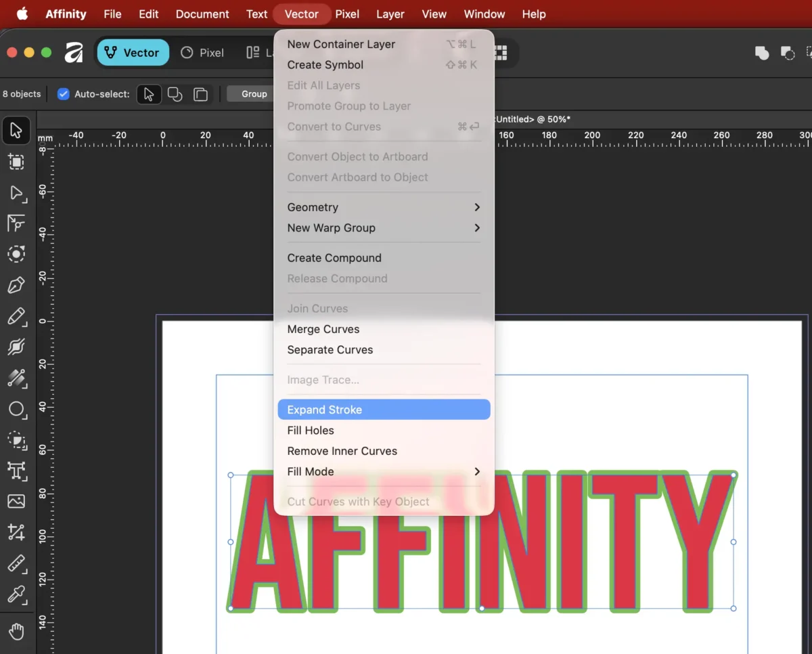Pick the Node tool
Viewport: 812px width, 654px height.
[x=16, y=194]
